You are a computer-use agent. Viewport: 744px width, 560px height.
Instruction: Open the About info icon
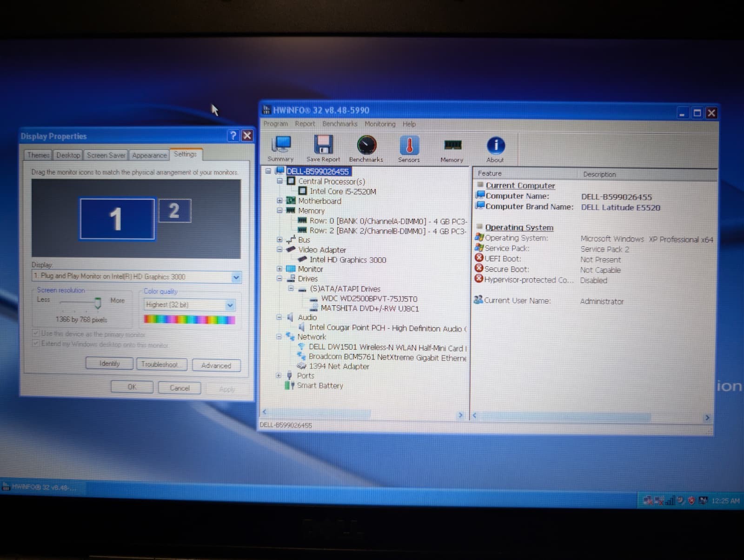[x=495, y=149]
